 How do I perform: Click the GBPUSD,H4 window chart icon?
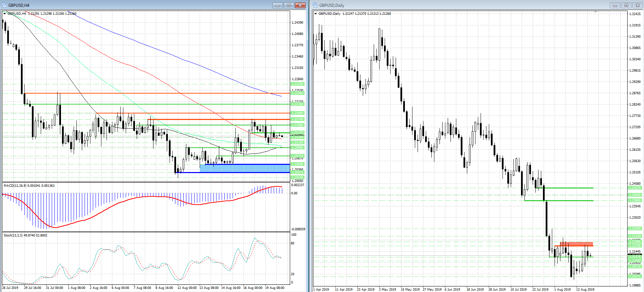tap(4, 5)
